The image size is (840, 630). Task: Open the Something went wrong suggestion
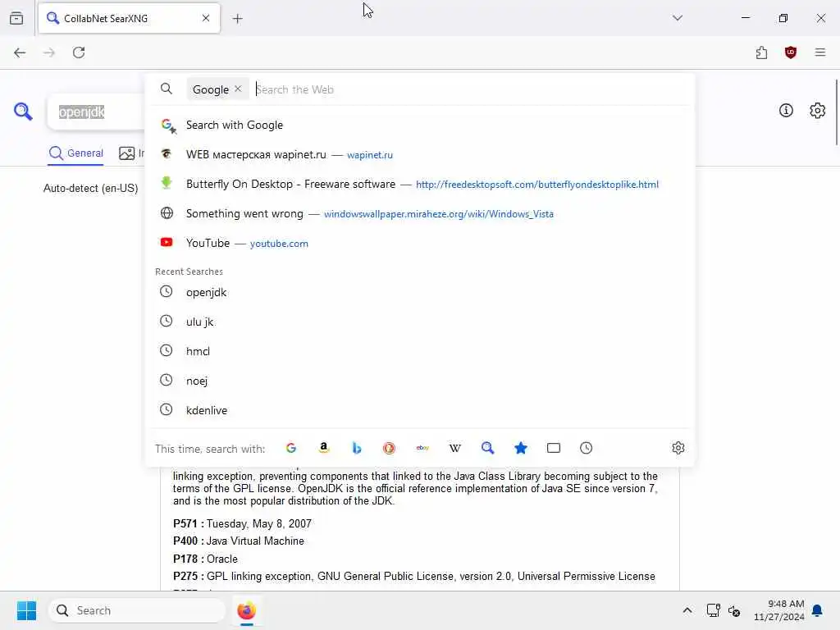click(421, 213)
